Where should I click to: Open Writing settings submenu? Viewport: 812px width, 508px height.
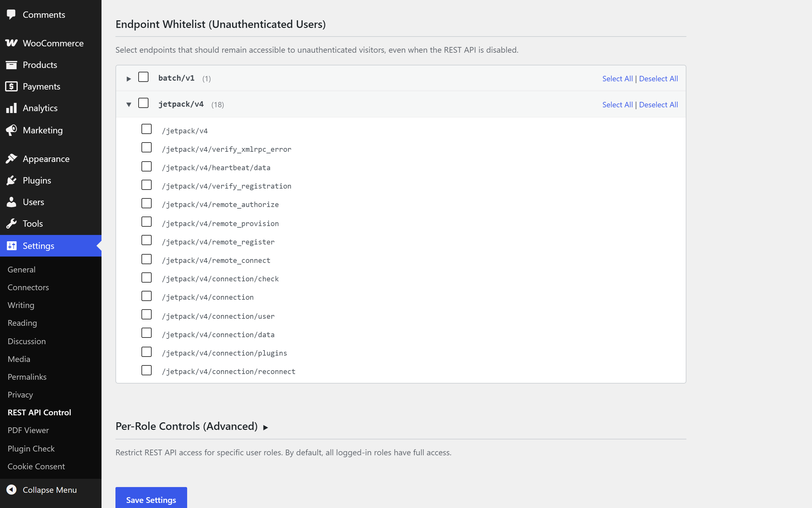(21, 305)
